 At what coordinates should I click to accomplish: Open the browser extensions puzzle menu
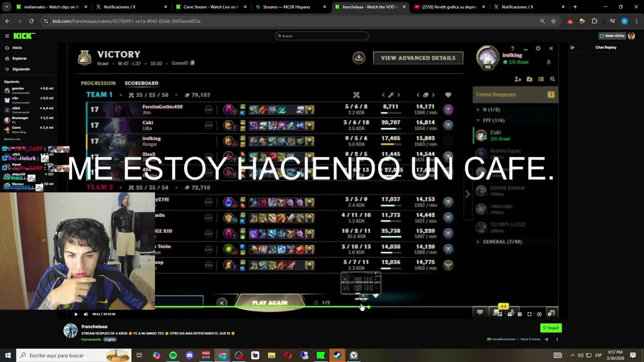point(594,21)
